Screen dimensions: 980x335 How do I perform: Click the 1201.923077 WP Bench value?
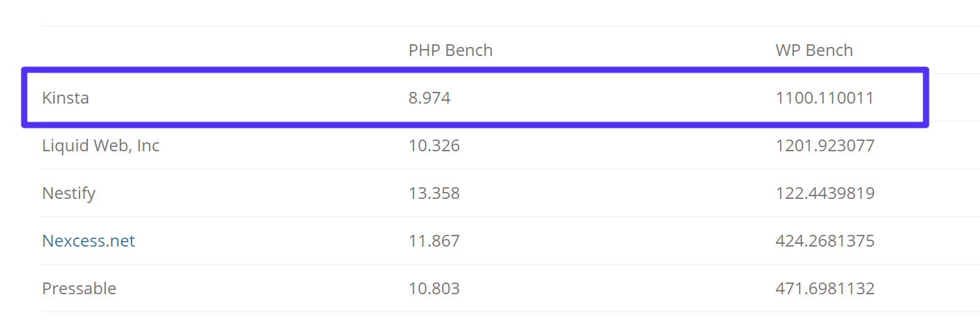pyautogui.click(x=825, y=146)
